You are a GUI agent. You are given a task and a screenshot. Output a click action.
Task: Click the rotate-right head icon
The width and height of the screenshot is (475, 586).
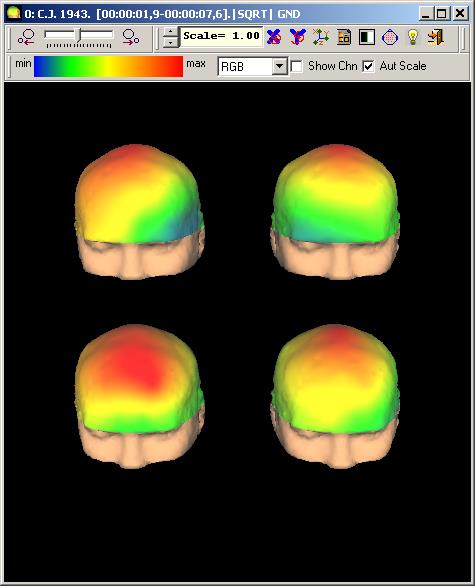pos(130,37)
